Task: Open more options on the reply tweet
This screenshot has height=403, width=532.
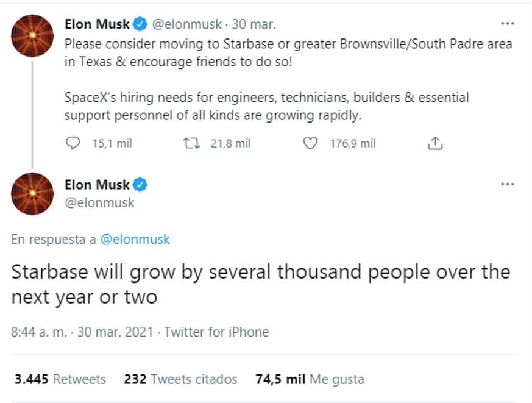Action: pos(507,184)
